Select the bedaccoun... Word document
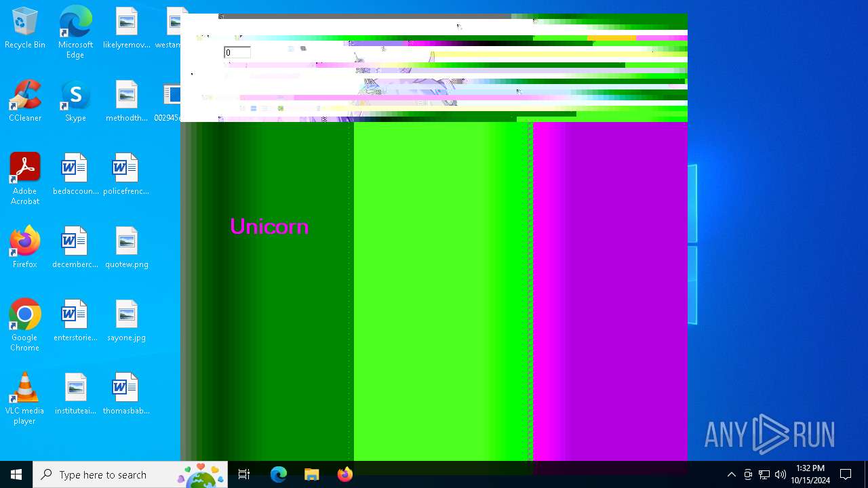Image resolution: width=868 pixels, height=488 pixels. pos(75,176)
